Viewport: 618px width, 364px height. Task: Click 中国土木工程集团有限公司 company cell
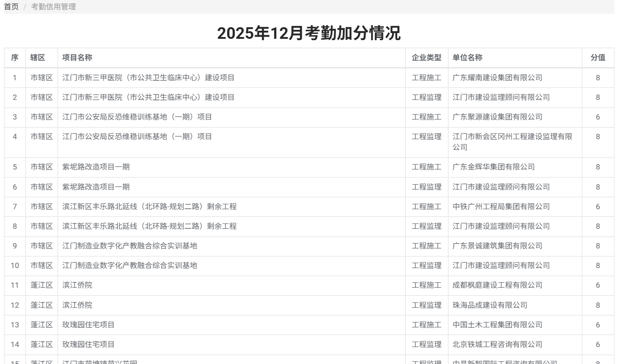[497, 325]
